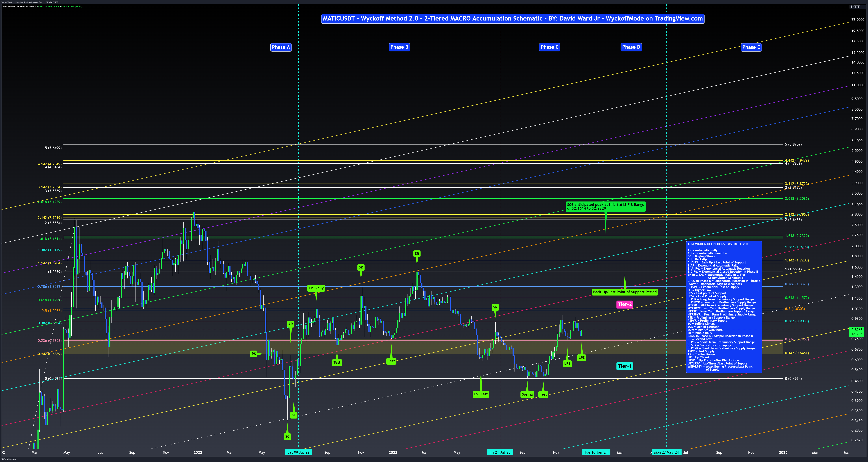Select the Phase C label
Screen dimensions: 868x462
pos(550,47)
